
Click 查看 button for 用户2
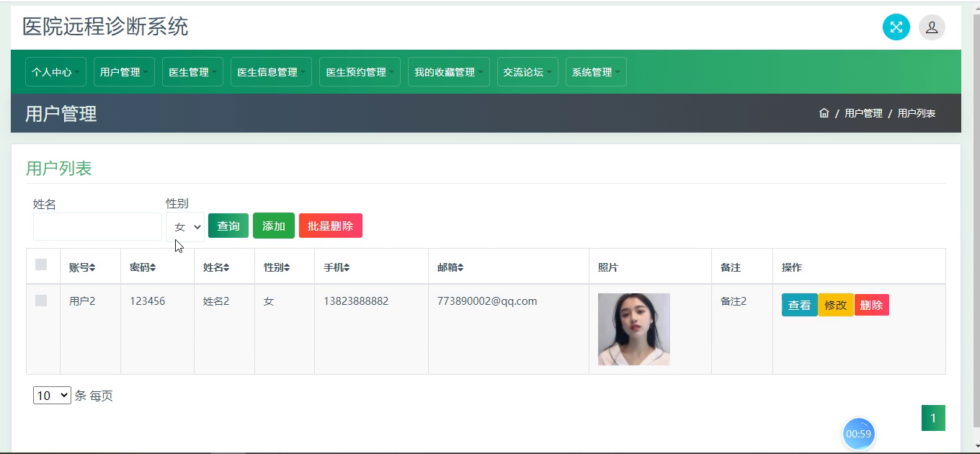799,305
